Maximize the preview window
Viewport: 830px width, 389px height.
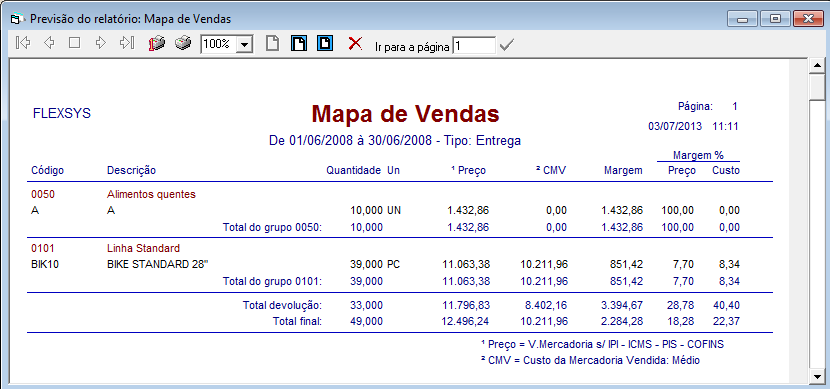click(x=775, y=19)
